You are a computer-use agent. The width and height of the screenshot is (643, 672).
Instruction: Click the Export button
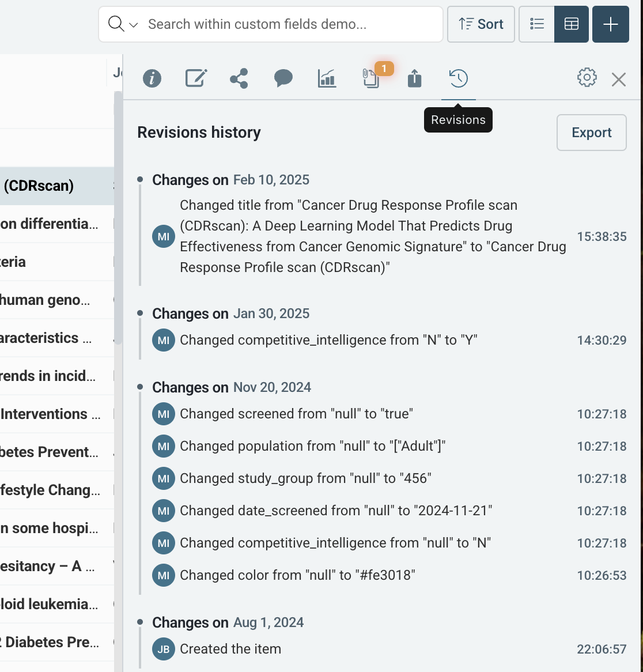(x=592, y=133)
